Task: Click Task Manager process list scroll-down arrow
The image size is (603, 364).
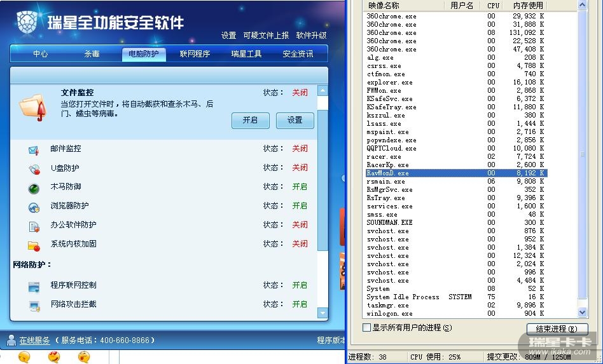Action: 582,313
